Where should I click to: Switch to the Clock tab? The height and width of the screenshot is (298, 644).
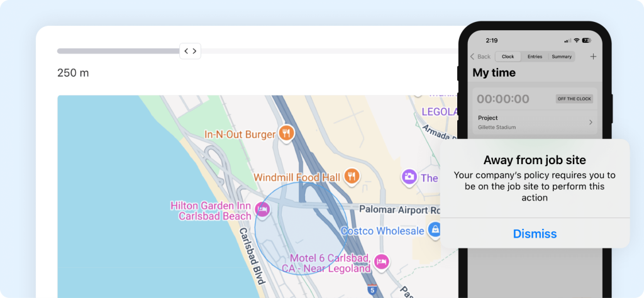coord(508,57)
